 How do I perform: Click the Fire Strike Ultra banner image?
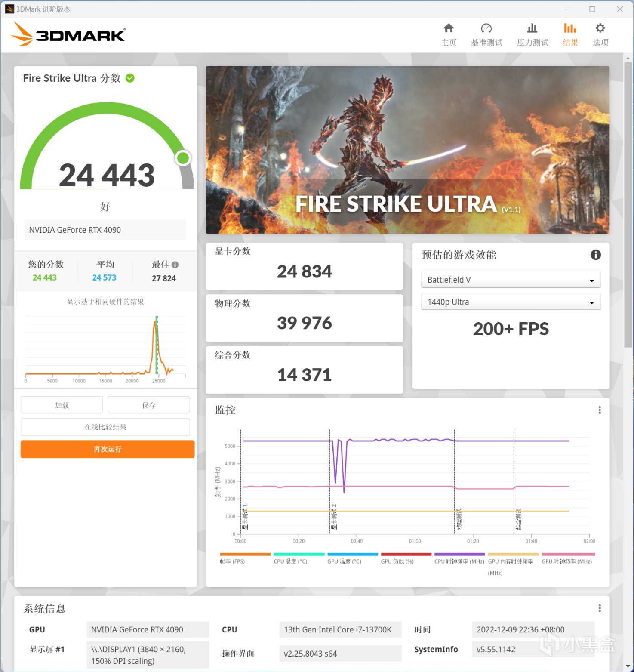(407, 150)
